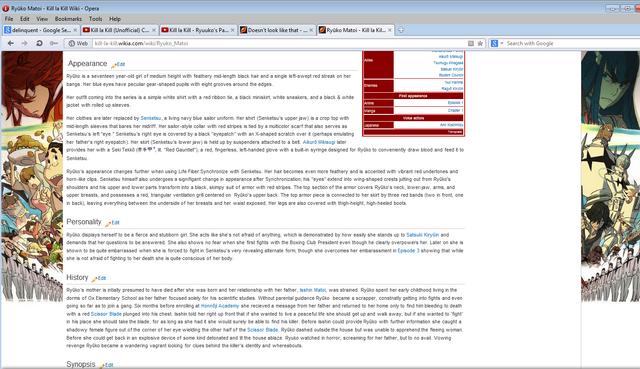Open the Senketsu link in Appearance text
This screenshot has height=369, width=640.
click(151, 118)
